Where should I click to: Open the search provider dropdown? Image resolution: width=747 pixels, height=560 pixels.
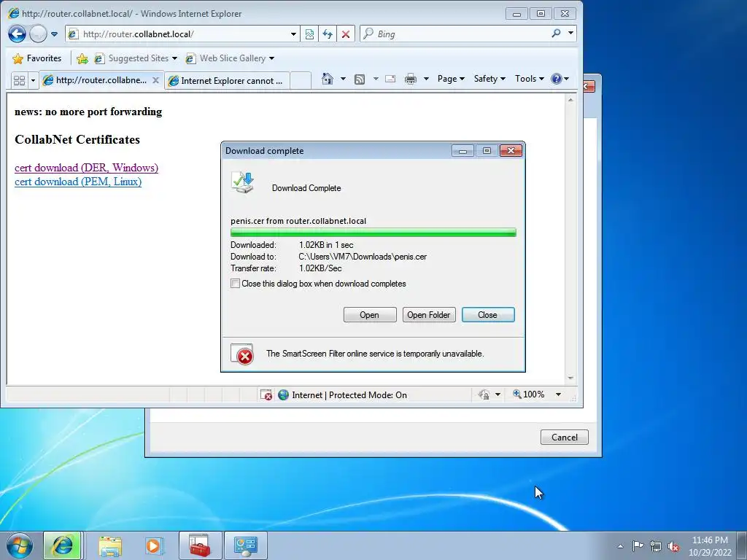pyautogui.click(x=570, y=34)
